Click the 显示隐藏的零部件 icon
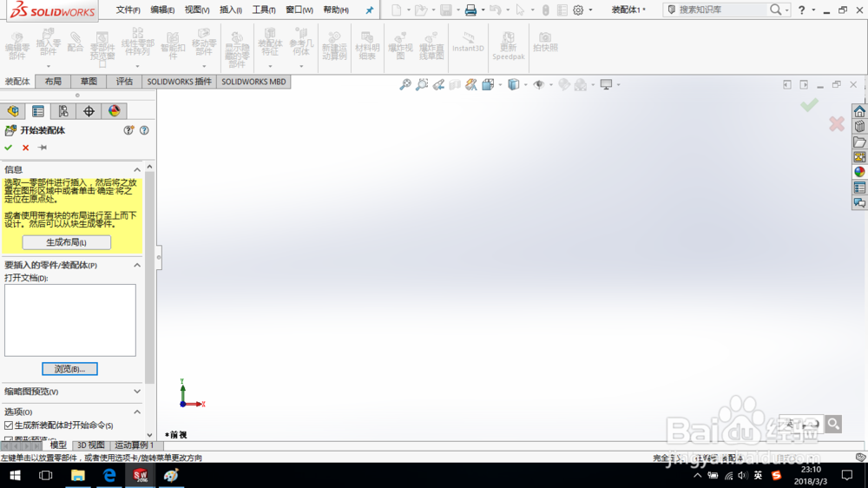This screenshot has width=868, height=488. [x=237, y=49]
